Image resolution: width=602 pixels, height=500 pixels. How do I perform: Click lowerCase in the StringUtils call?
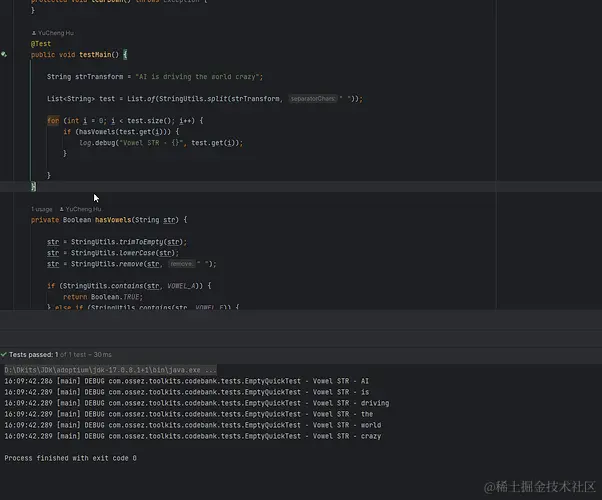click(137, 253)
